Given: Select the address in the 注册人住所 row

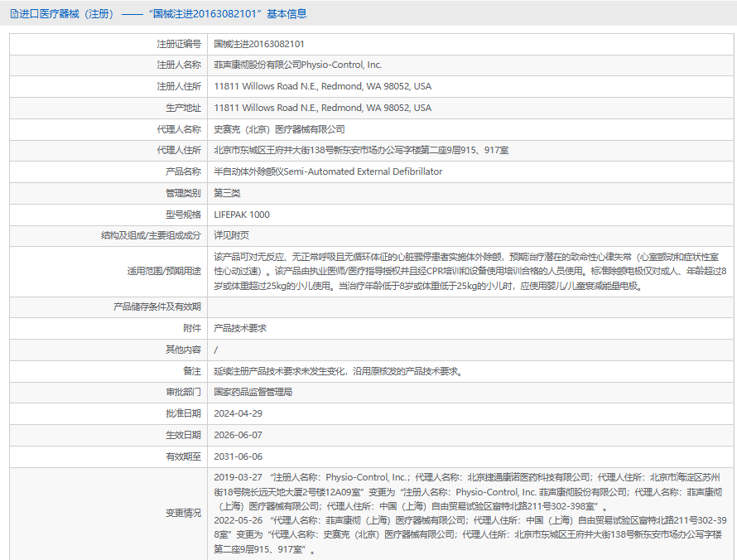Looking at the screenshot, I should pos(322,86).
